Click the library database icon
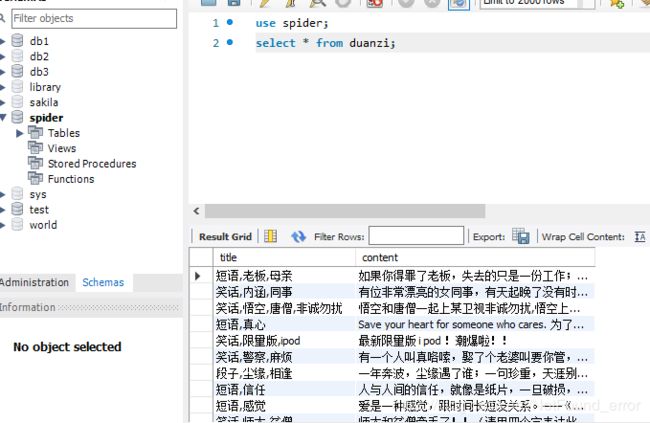This screenshot has height=423, width=650. (17, 87)
